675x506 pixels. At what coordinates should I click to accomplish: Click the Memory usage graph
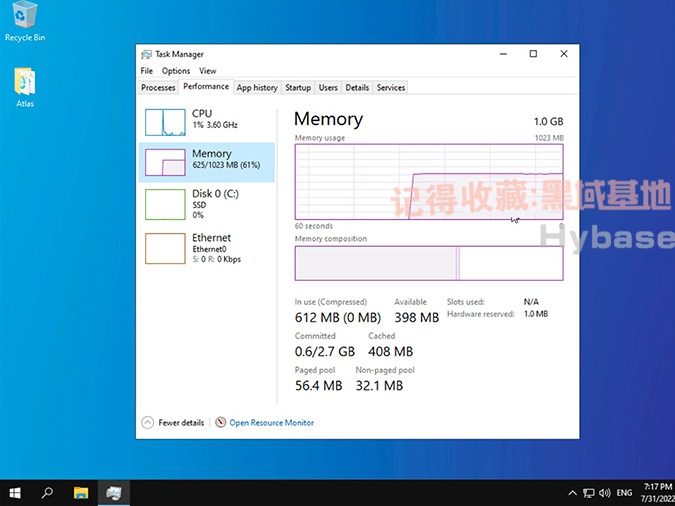point(429,182)
